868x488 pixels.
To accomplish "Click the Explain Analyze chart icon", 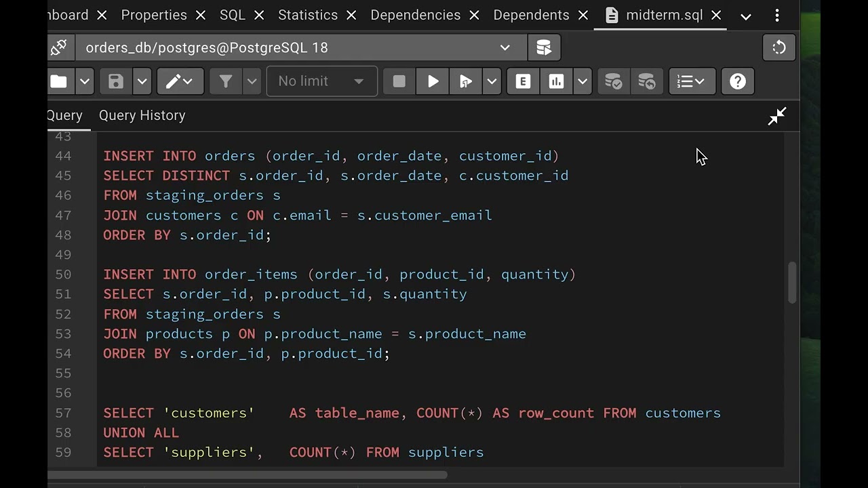I will coord(557,81).
